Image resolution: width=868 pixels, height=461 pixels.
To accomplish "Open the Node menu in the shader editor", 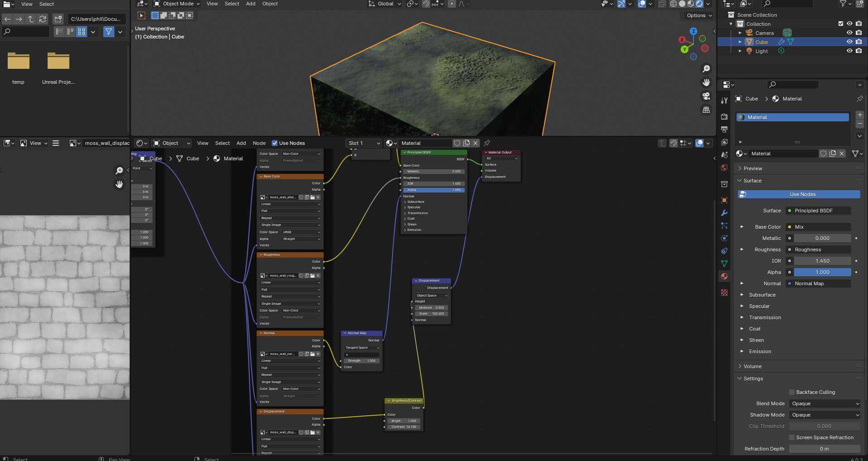I will [259, 143].
